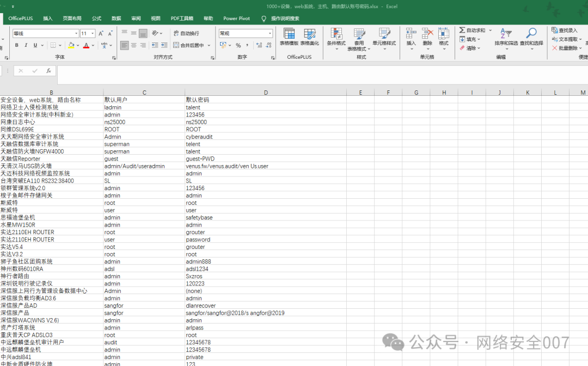Open 单元格样式 cell styles

[x=384, y=39]
